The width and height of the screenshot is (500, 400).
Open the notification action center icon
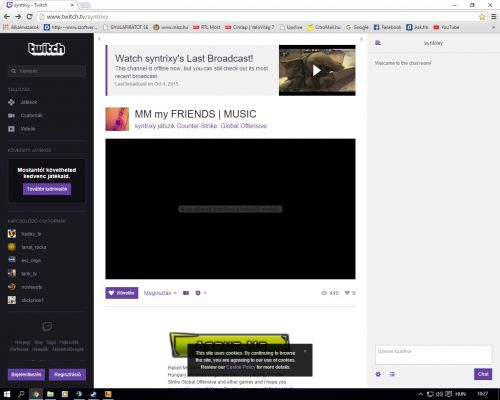click(449, 394)
